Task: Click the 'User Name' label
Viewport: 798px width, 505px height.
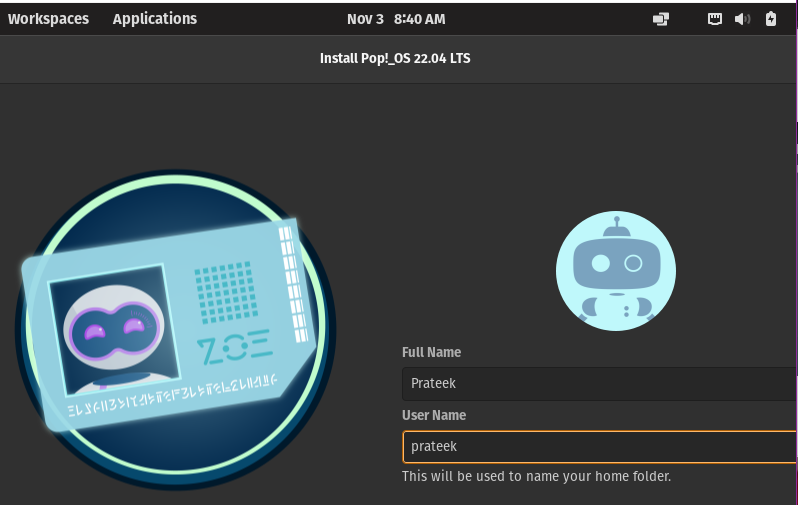Action: (x=434, y=415)
